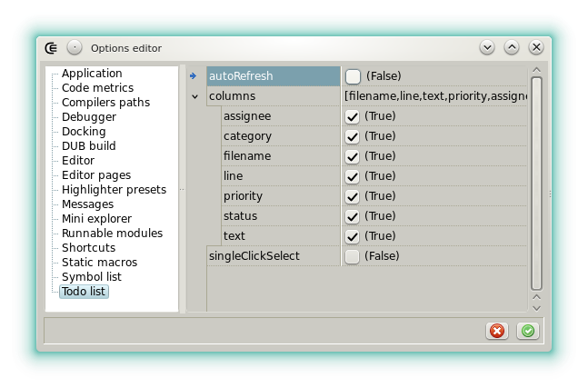Select the Todo list category

click(84, 292)
